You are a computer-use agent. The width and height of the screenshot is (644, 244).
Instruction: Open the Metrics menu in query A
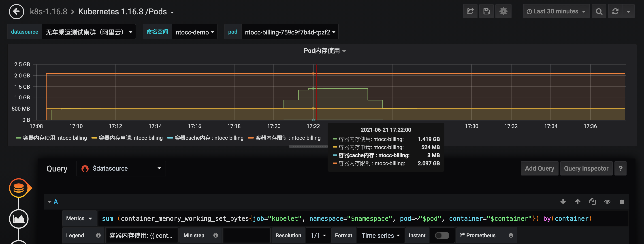point(79,218)
